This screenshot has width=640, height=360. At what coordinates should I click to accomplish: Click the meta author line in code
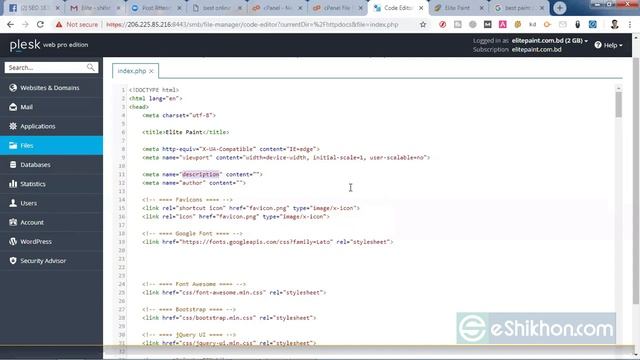tap(194, 183)
